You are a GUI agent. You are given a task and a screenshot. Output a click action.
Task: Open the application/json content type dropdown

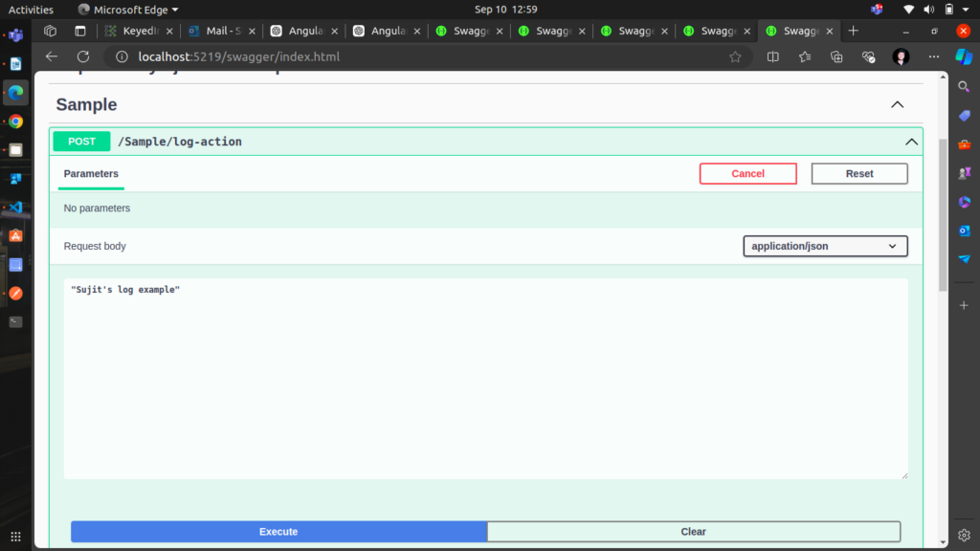click(825, 246)
